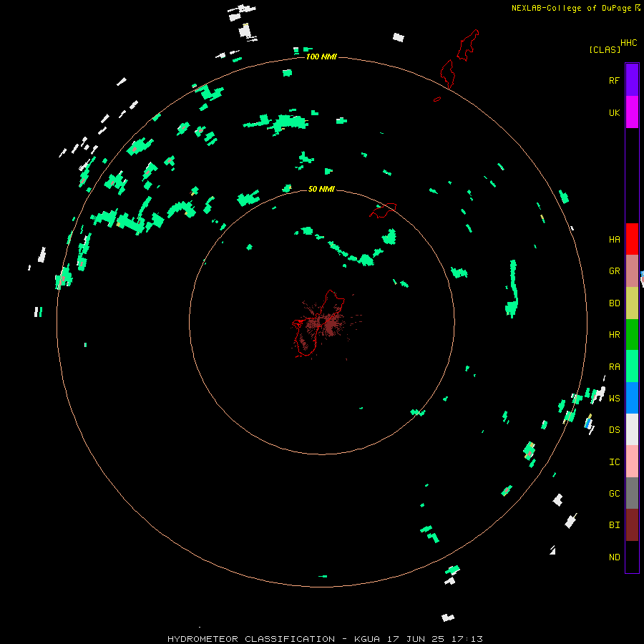
Task: Click the HYDROMETEOR CLASSIFICATION title text
Action: pyautogui.click(x=251, y=639)
